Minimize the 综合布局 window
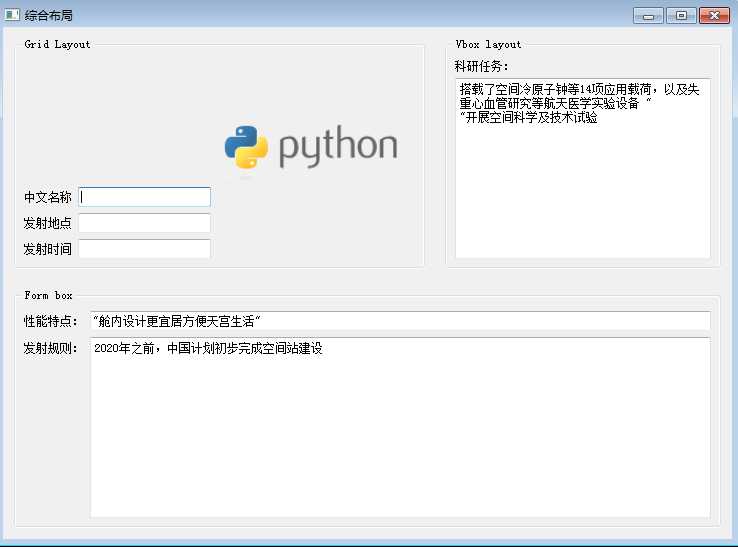The image size is (738, 549). tap(648, 16)
